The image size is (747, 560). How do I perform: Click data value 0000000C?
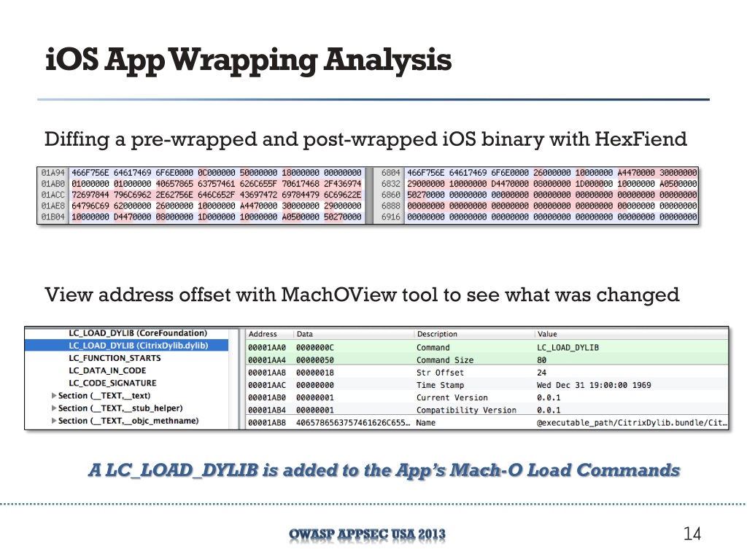[315, 348]
